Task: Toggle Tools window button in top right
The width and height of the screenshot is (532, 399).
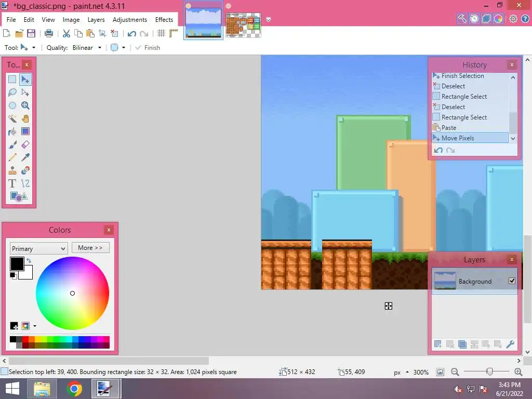Action: pyautogui.click(x=462, y=19)
